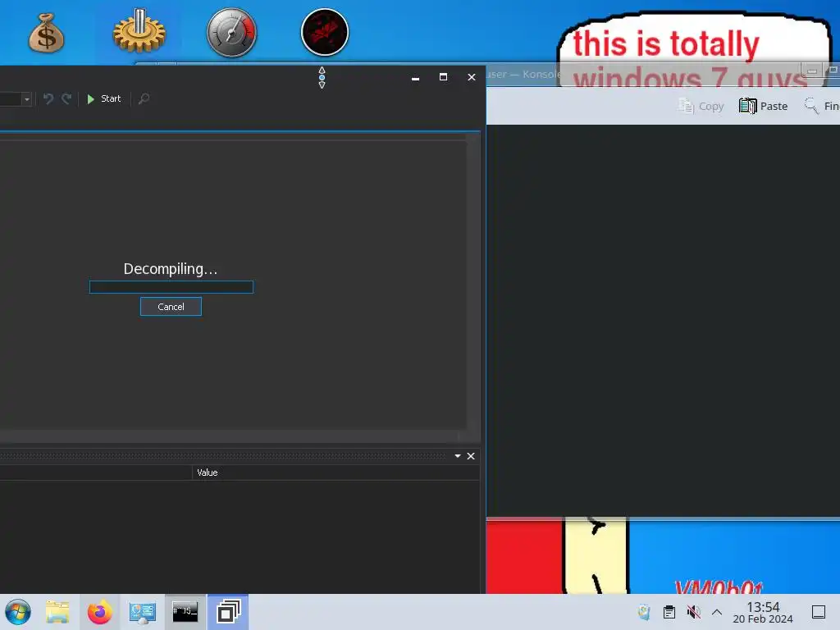Screen dimensions: 840x630
Task: Expand hidden system tray icons
Action: [x=717, y=612]
